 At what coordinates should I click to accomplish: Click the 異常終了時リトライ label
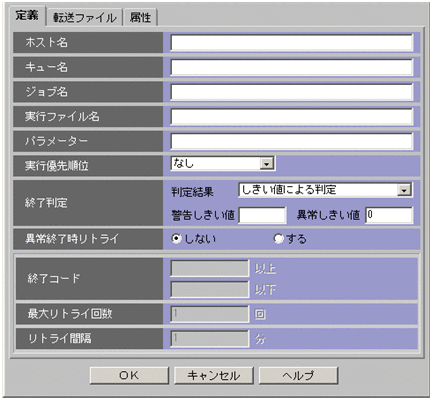coord(72,239)
